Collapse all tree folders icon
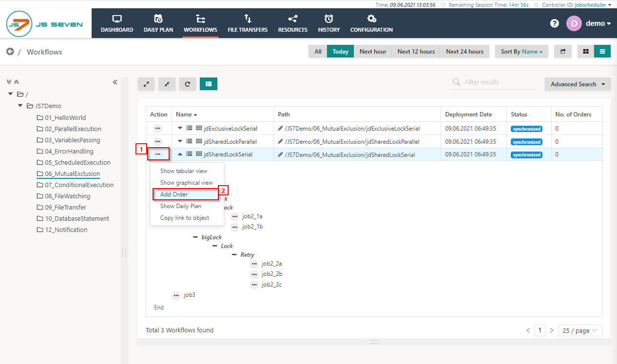 click(x=16, y=82)
